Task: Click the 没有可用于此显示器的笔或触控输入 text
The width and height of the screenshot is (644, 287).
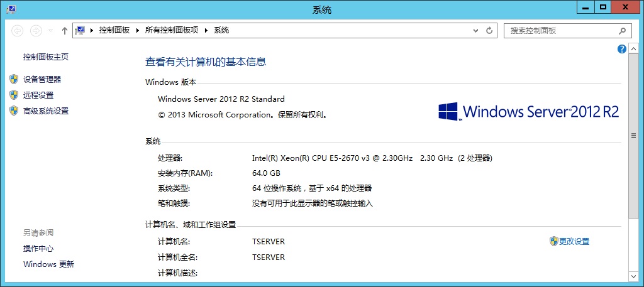Action: point(313,203)
